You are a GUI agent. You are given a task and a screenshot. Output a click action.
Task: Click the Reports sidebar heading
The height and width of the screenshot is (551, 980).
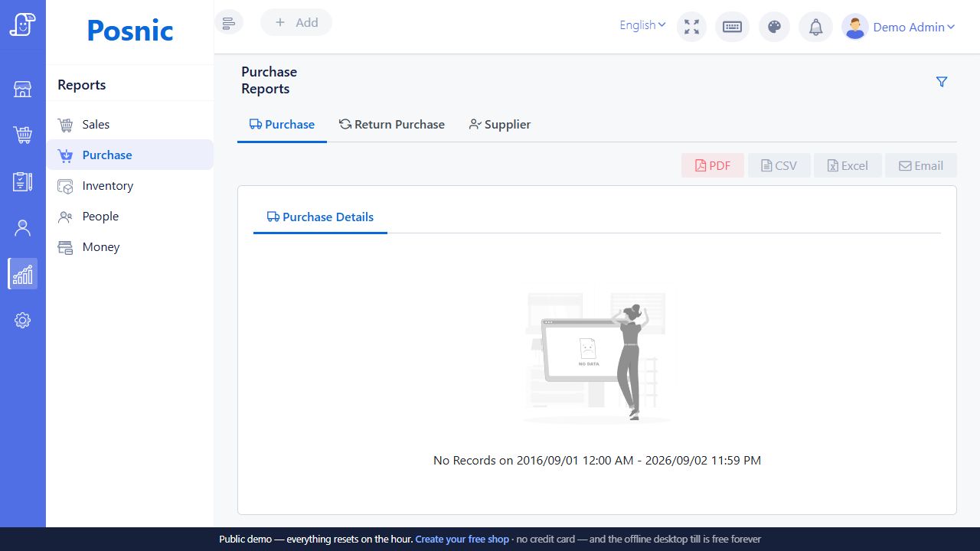(x=81, y=85)
